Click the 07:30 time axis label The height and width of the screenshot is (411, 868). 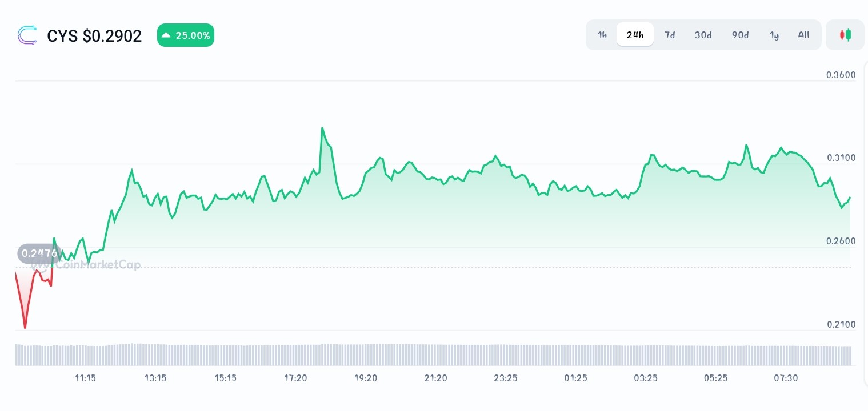tap(786, 378)
